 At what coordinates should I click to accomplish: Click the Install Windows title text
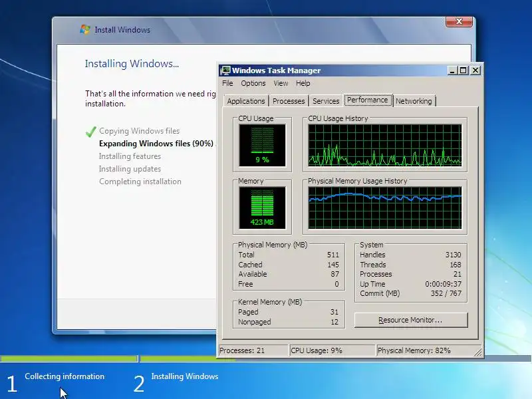pos(122,30)
